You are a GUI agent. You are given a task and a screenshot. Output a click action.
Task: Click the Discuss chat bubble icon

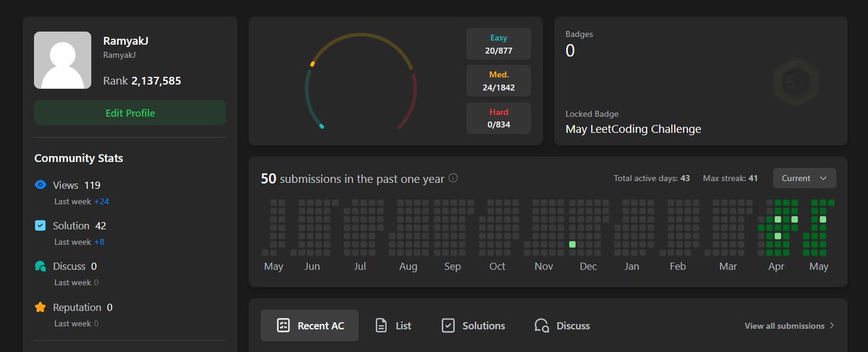click(41, 267)
